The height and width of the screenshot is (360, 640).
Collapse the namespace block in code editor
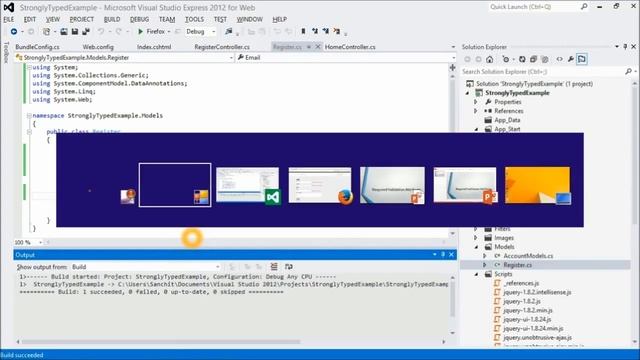point(29,116)
